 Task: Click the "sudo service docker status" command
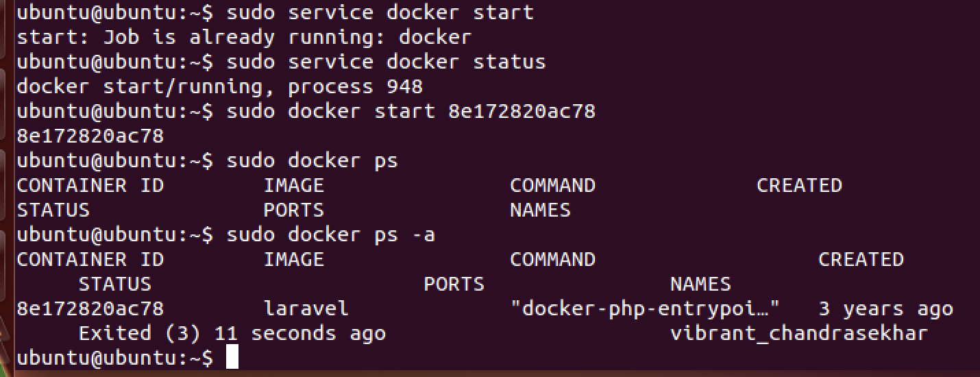click(386, 62)
